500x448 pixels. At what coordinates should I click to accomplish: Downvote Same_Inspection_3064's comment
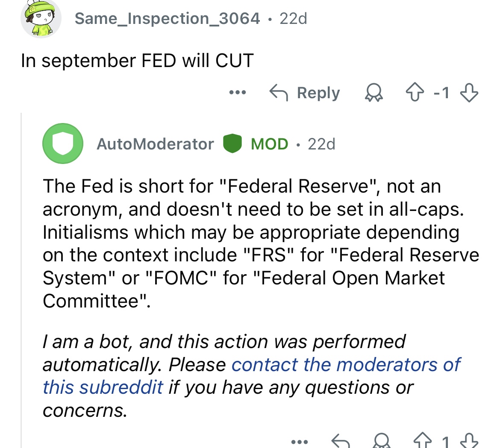coord(469,93)
